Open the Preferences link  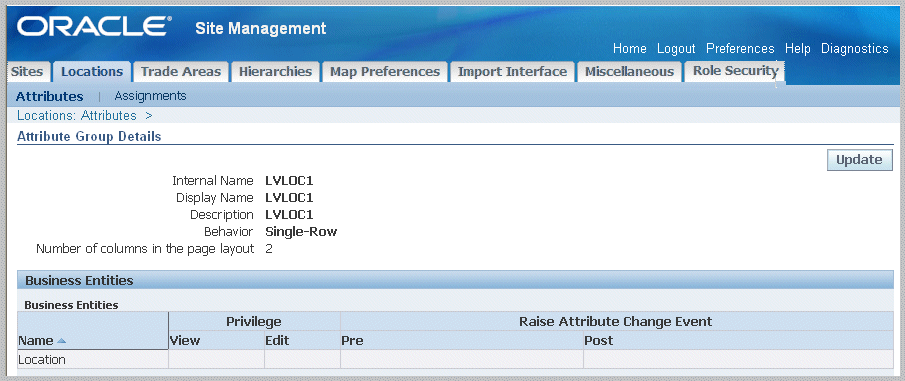pos(740,48)
